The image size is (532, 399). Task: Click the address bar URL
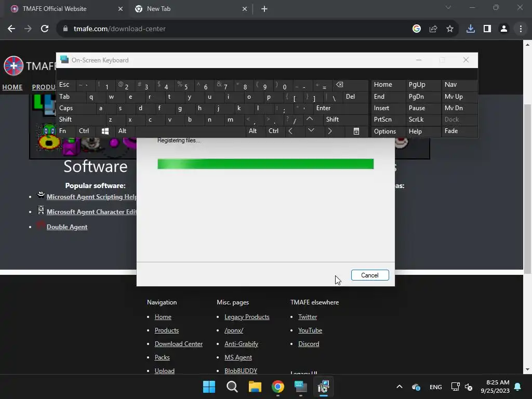[119, 29]
